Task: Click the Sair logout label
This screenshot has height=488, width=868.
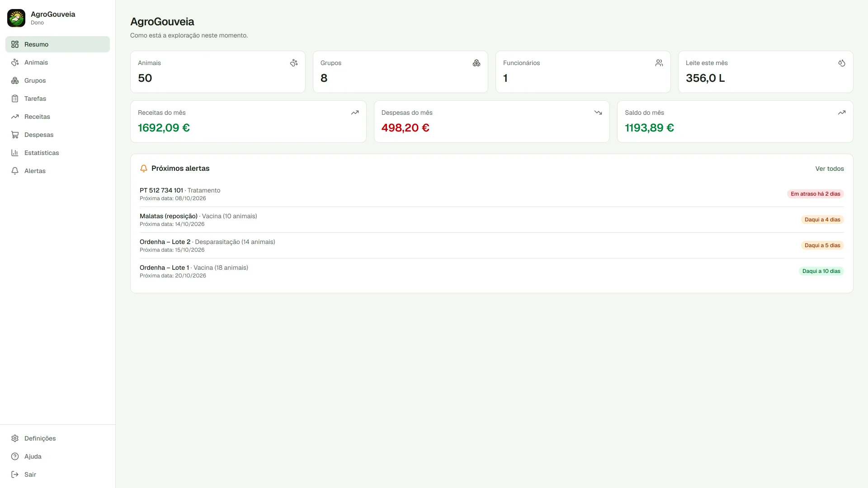Action: coord(30,474)
